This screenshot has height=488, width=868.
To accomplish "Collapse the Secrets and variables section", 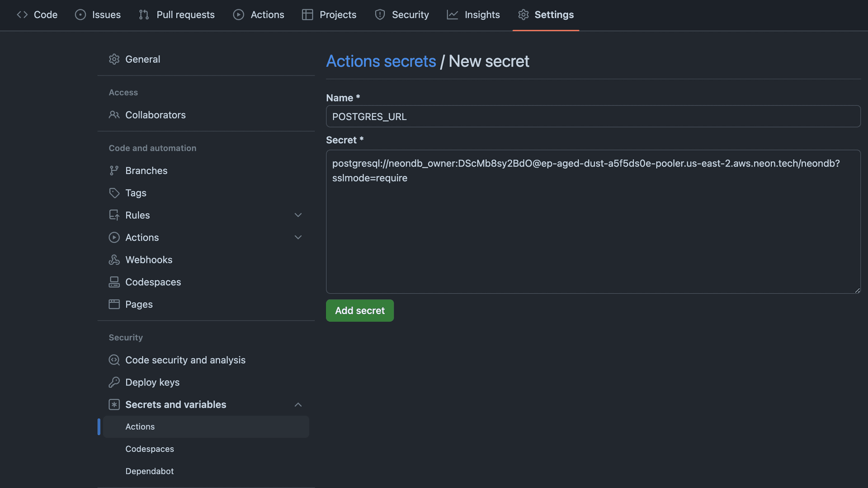I will [x=298, y=404].
